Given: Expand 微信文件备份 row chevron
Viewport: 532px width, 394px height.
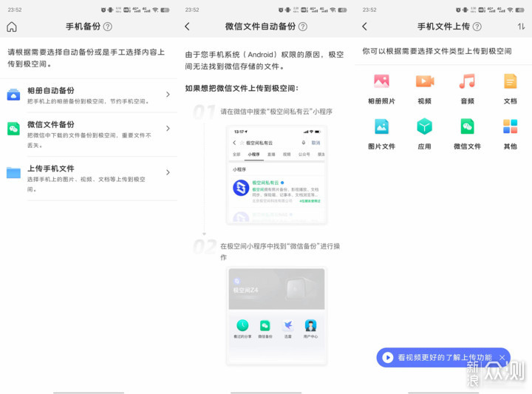Looking at the screenshot, I should coord(168,129).
